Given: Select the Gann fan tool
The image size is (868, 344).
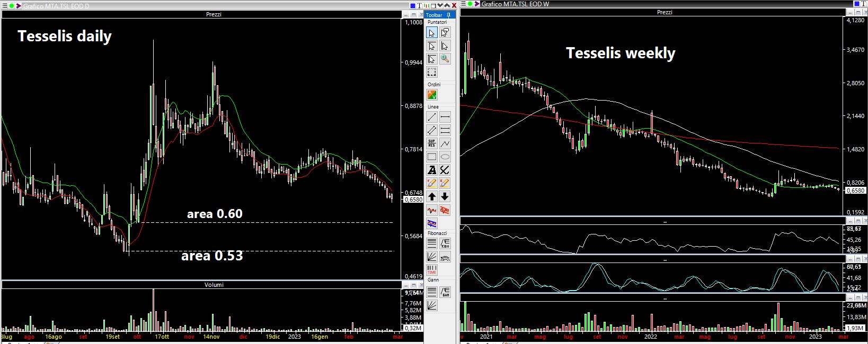Looking at the screenshot, I should (432, 305).
